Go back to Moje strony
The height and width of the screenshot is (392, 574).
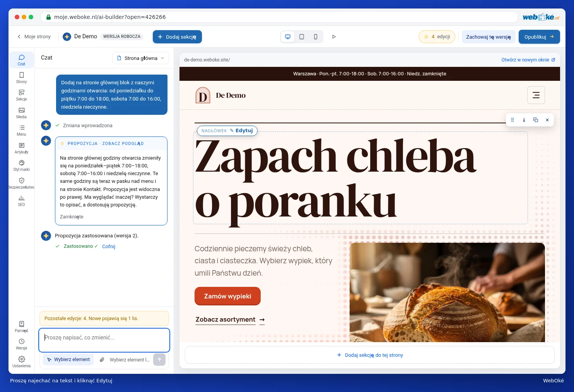(x=34, y=36)
